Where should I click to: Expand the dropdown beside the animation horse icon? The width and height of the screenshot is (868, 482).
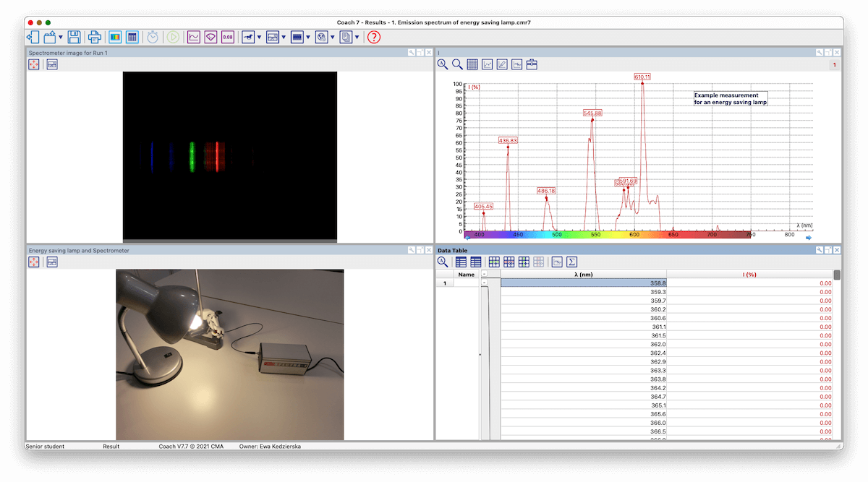tap(259, 37)
